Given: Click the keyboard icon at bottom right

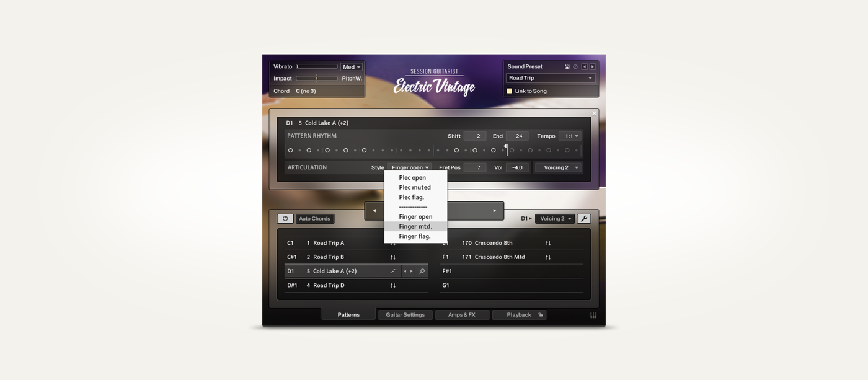Looking at the screenshot, I should coord(593,315).
